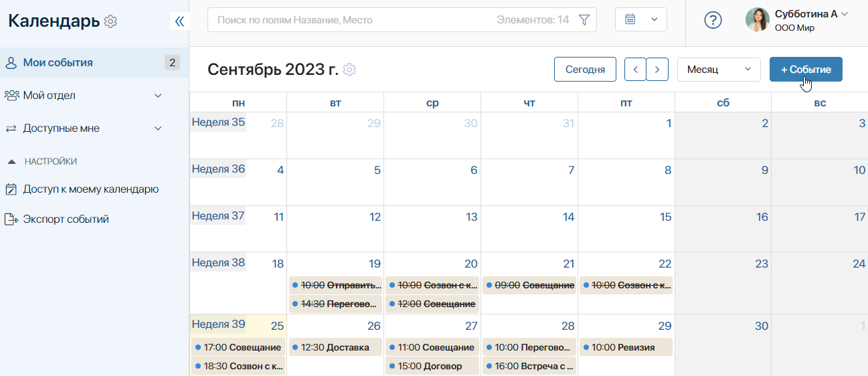
Task: Open Доступ к моему календарю
Action: point(91,189)
